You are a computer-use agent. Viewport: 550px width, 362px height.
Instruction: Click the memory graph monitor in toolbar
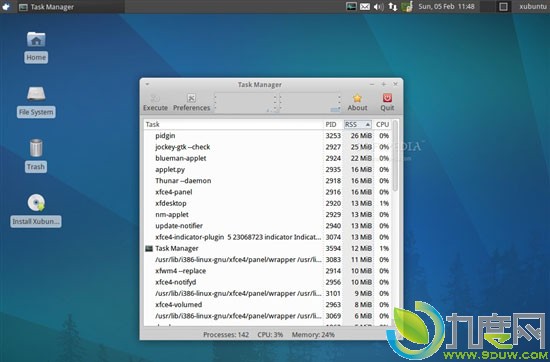310,102
